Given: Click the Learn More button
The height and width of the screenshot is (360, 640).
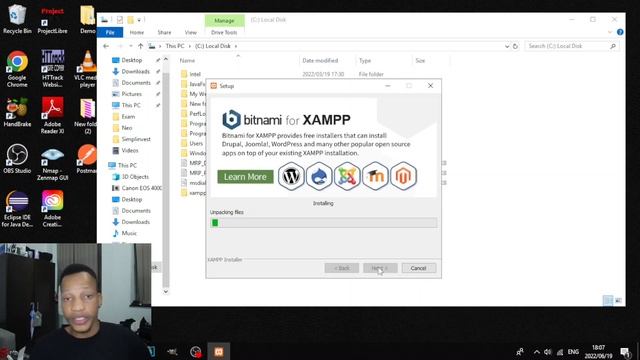Looking at the screenshot, I should pos(245,177).
